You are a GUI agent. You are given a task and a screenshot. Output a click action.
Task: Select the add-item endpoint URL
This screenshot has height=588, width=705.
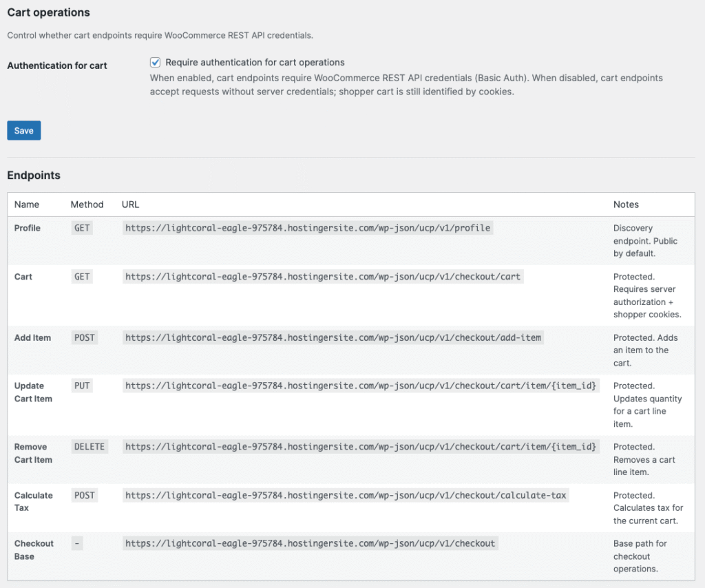point(333,338)
